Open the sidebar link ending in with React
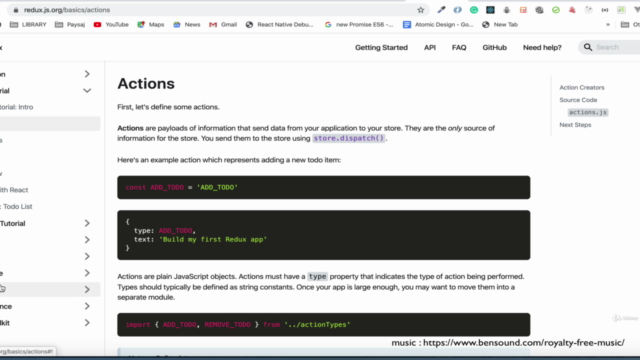This screenshot has width=640, height=360. pyautogui.click(x=14, y=190)
